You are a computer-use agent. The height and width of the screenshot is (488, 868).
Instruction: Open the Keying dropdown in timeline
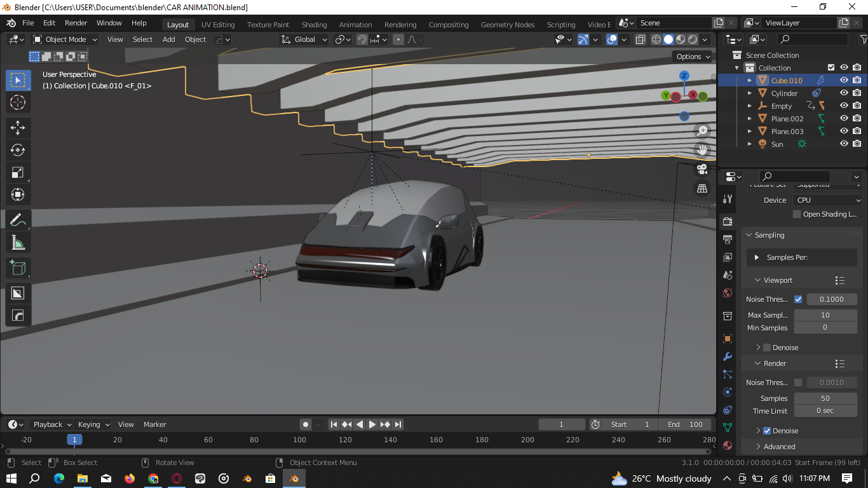(93, 424)
